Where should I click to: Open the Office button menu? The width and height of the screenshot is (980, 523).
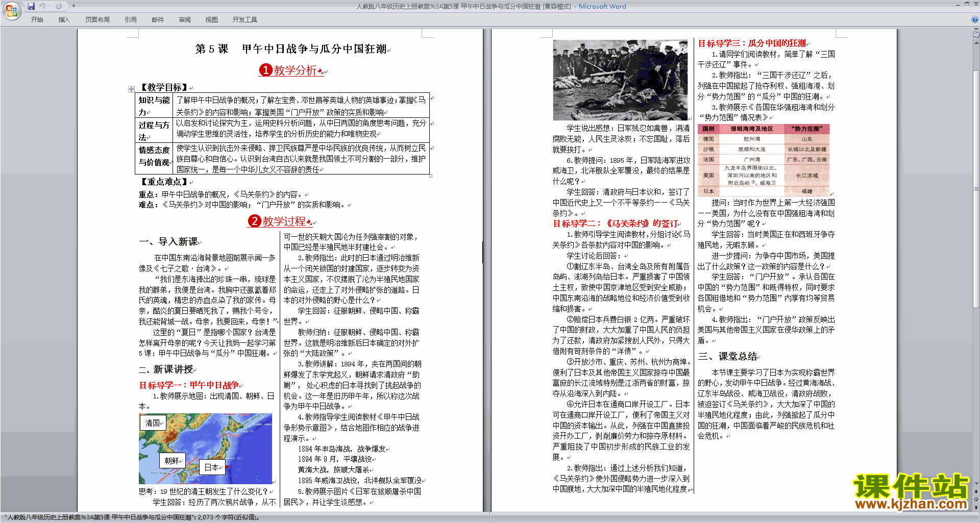[x=11, y=10]
